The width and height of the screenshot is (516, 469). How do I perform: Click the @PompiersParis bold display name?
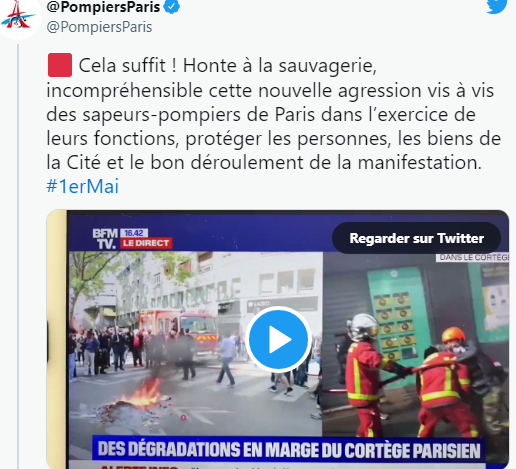103,7
